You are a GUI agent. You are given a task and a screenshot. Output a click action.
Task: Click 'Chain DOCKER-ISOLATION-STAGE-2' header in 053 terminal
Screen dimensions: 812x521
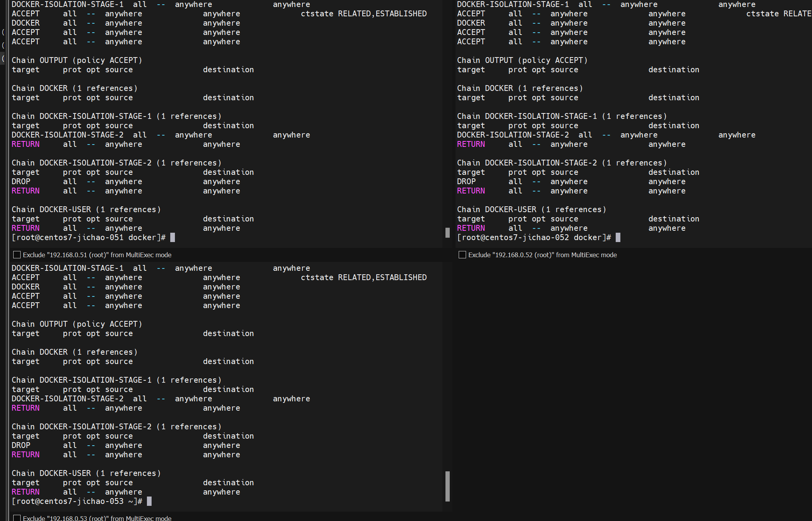(117, 427)
